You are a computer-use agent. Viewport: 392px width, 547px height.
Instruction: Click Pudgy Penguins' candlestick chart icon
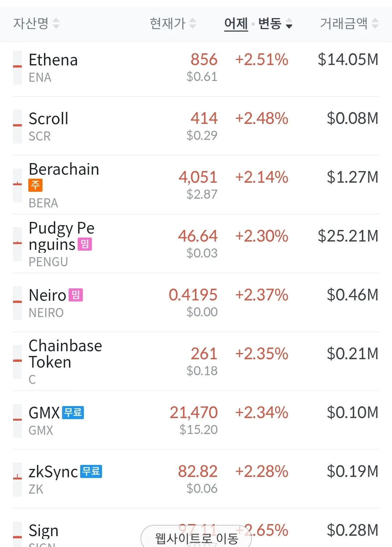[x=17, y=244]
